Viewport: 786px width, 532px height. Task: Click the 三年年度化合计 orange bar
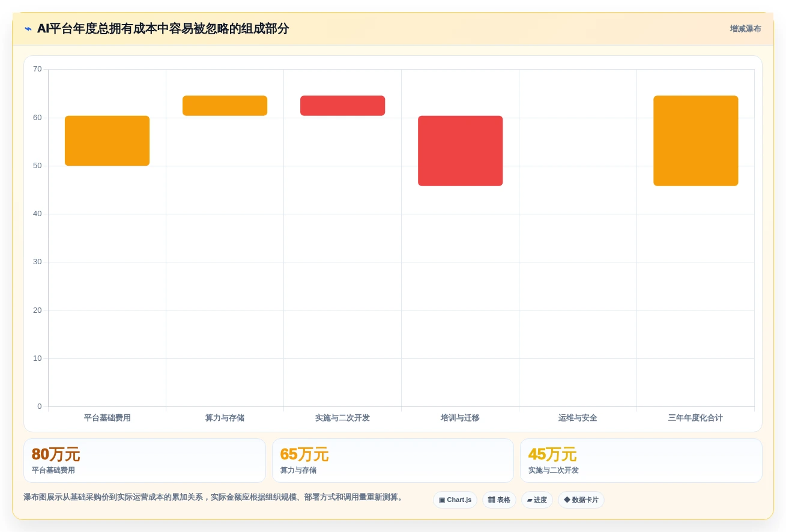click(x=695, y=141)
